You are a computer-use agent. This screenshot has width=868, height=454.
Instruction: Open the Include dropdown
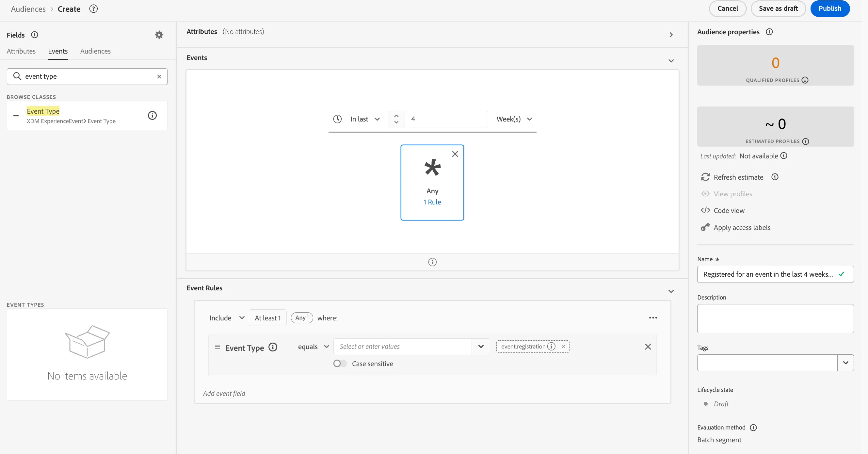pyautogui.click(x=227, y=318)
